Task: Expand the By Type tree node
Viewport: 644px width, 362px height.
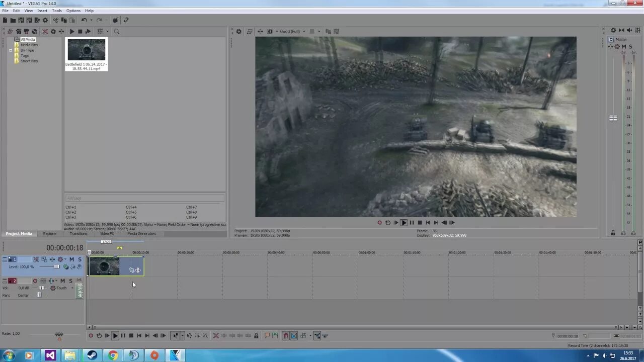Action: 10,50
